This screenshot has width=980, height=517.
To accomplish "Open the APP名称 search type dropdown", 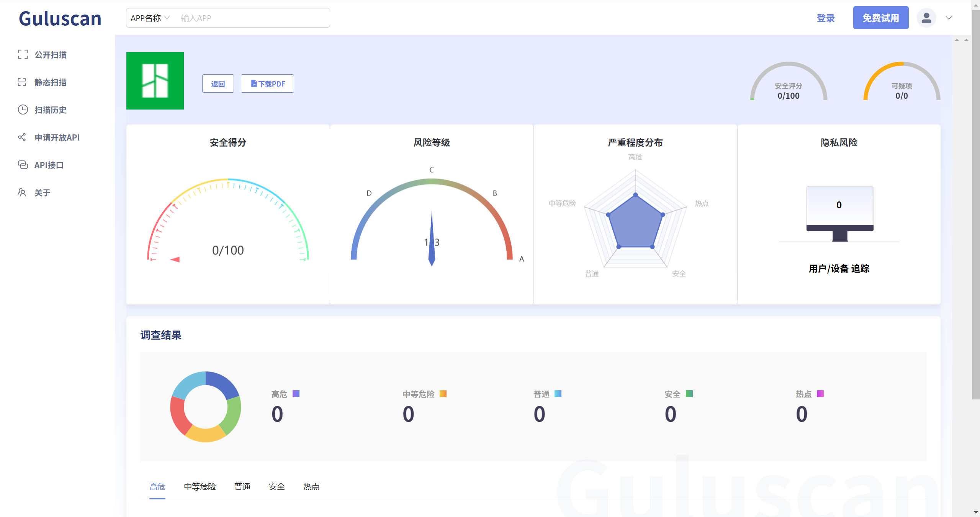I will [x=150, y=18].
